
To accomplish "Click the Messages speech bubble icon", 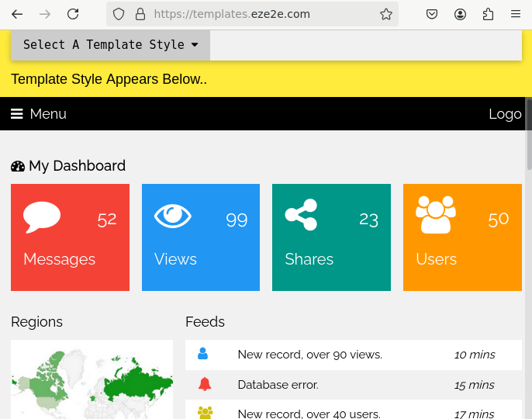I will 42,216.
